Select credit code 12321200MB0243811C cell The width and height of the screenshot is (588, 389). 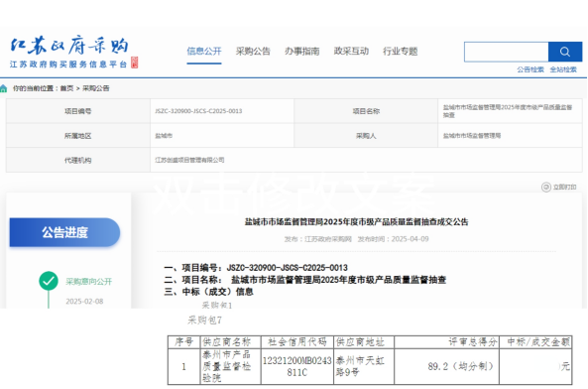[x=297, y=366]
